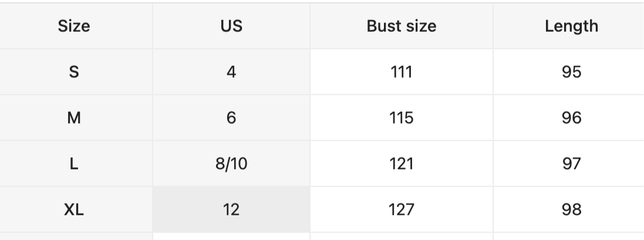Click the Size column header
644x240 pixels.
click(74, 26)
